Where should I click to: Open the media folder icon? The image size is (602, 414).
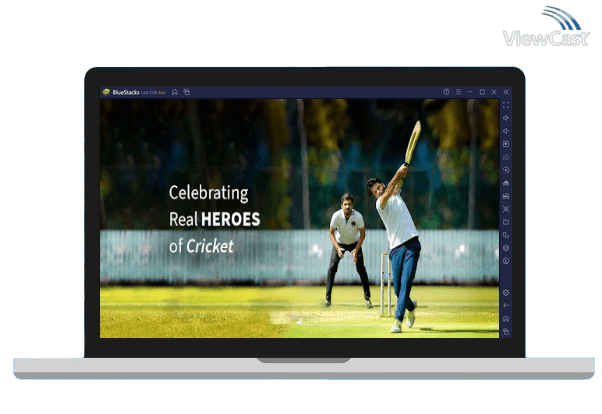[x=506, y=222]
